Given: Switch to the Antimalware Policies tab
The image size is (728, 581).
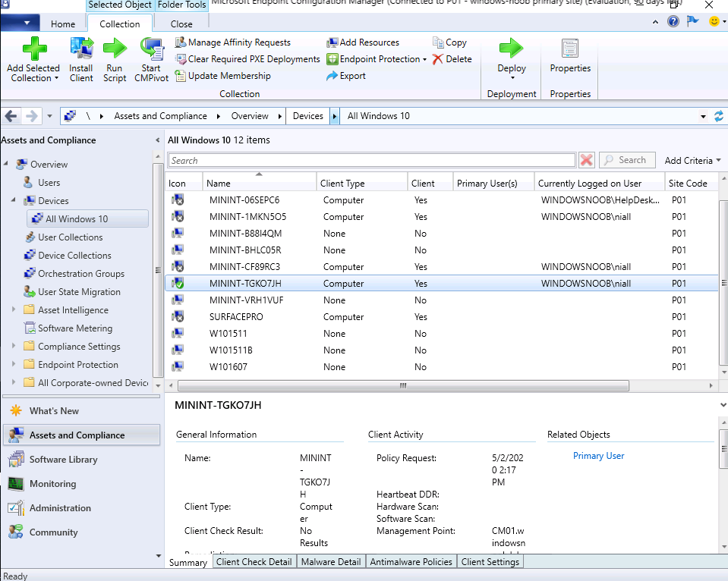Looking at the screenshot, I should coord(411,562).
